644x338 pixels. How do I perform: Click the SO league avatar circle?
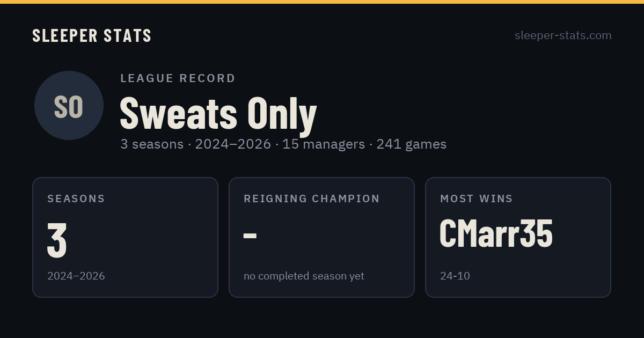pos(69,106)
